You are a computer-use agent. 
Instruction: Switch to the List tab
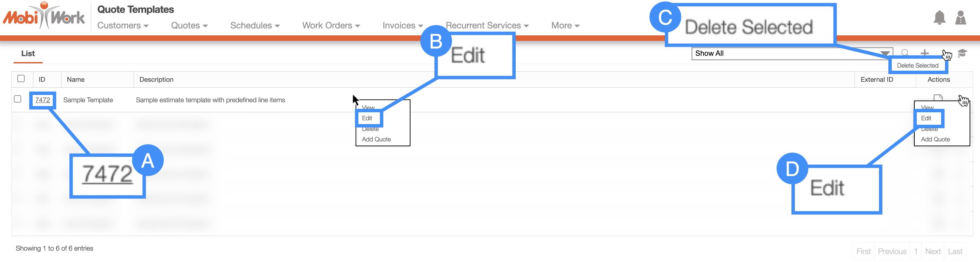pos(28,53)
